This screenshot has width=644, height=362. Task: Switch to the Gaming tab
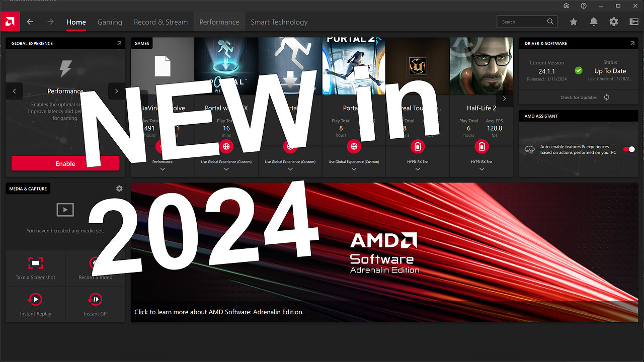pyautogui.click(x=110, y=22)
